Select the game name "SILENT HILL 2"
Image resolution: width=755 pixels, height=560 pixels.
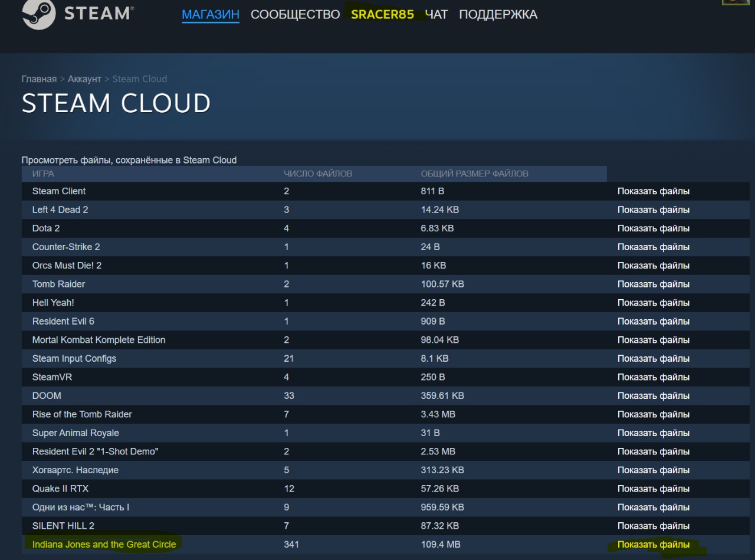63,526
